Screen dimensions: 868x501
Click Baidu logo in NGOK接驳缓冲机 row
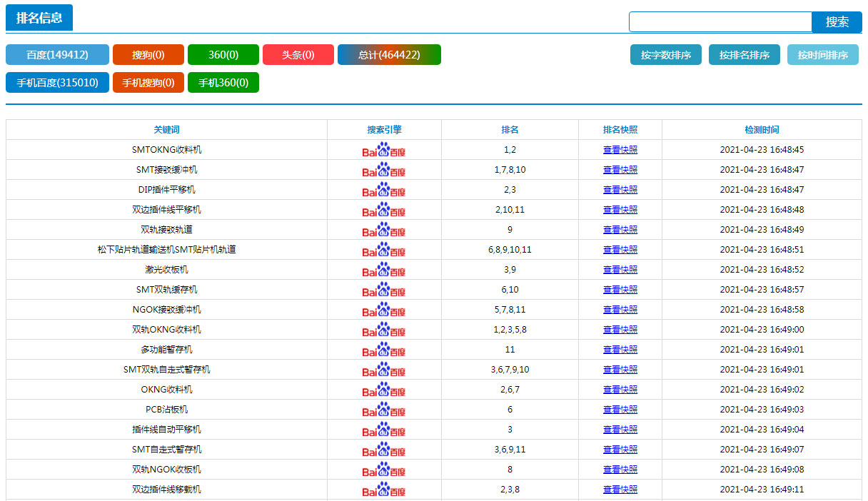click(384, 310)
